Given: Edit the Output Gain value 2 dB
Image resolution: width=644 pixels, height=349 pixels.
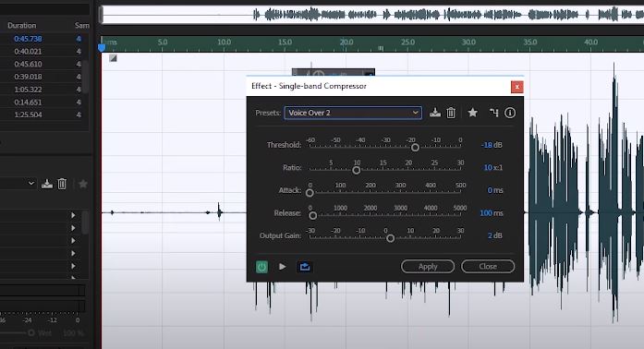Looking at the screenshot, I should click(x=490, y=235).
